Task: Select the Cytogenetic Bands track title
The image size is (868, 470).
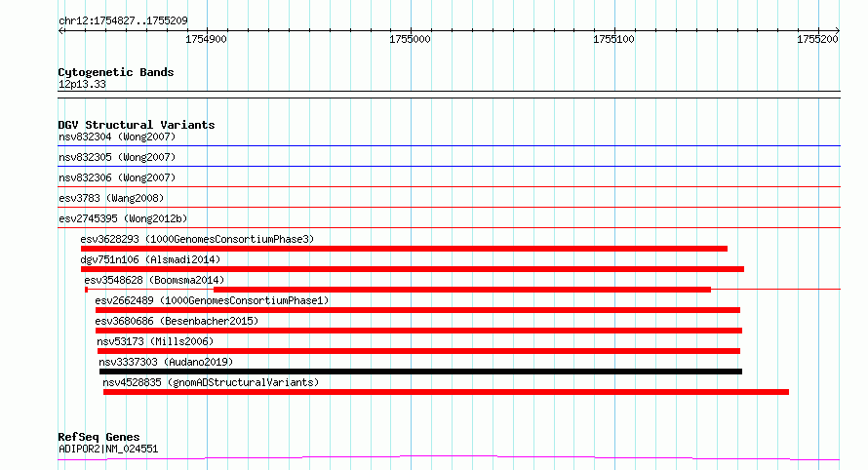Action: [x=116, y=72]
